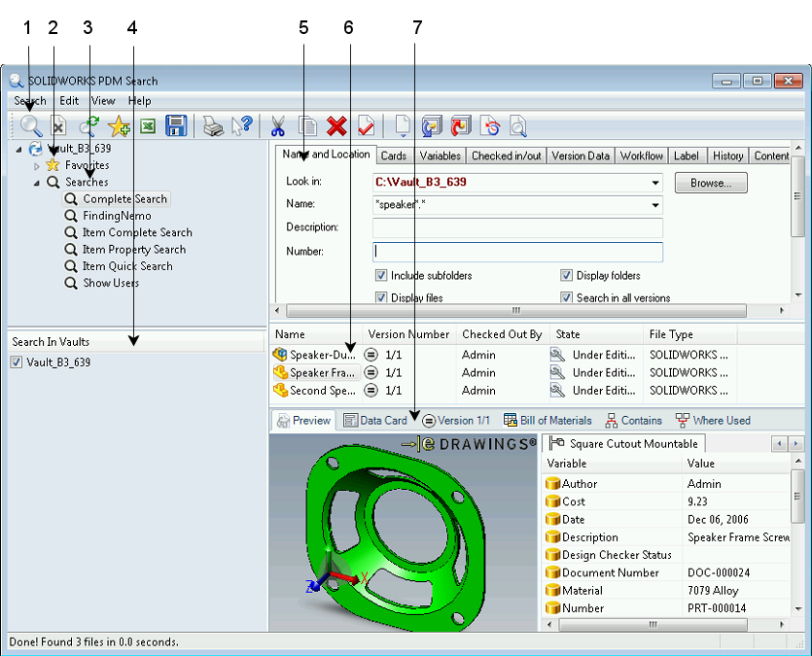
Task: Open the Edit menu
Action: coord(69,101)
